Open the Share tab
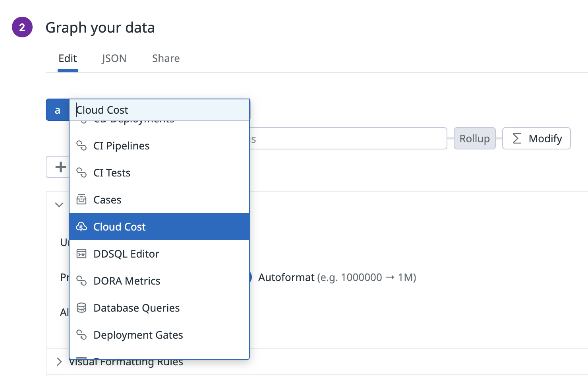 (166, 58)
